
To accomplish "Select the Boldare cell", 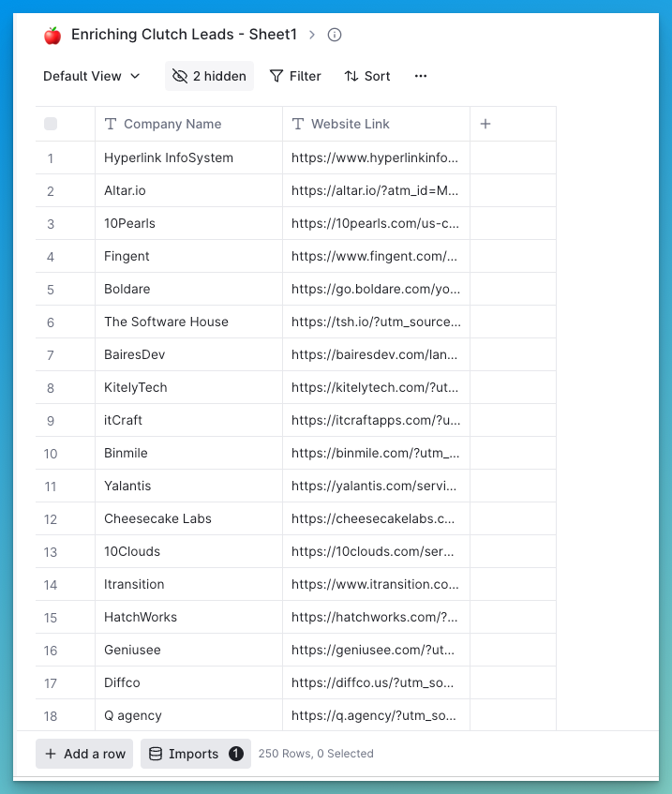I will (188, 289).
